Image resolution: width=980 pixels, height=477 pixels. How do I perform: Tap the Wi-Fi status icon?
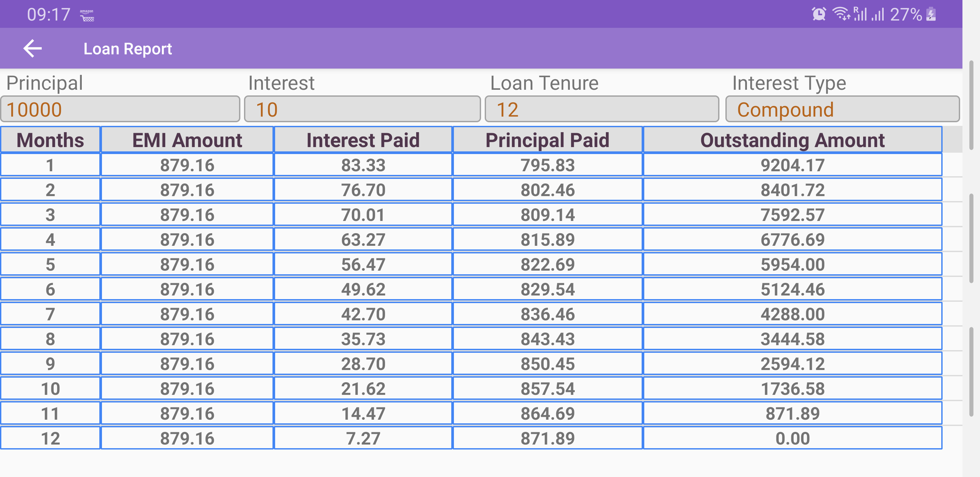tap(841, 14)
